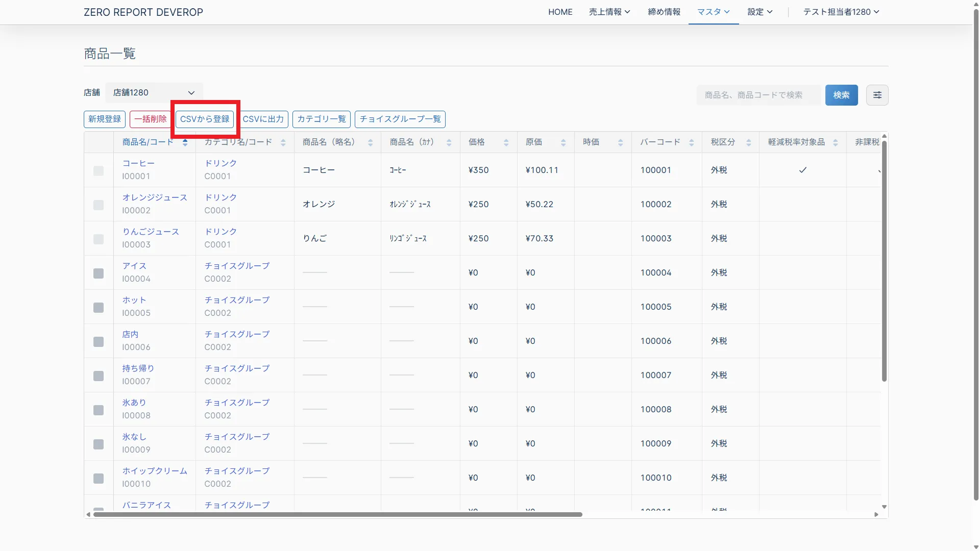Check the ホイップクリーム row checkbox
The height and width of the screenshot is (551, 980).
coord(99,478)
